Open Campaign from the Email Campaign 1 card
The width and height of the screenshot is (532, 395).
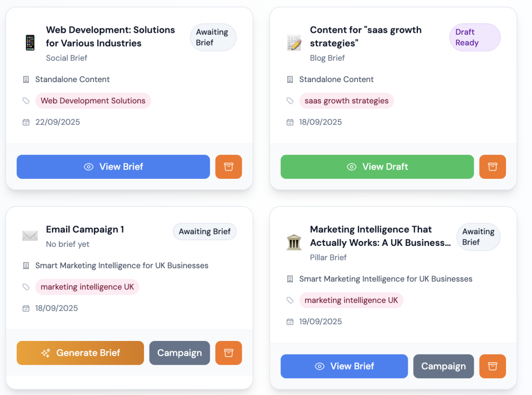click(179, 352)
